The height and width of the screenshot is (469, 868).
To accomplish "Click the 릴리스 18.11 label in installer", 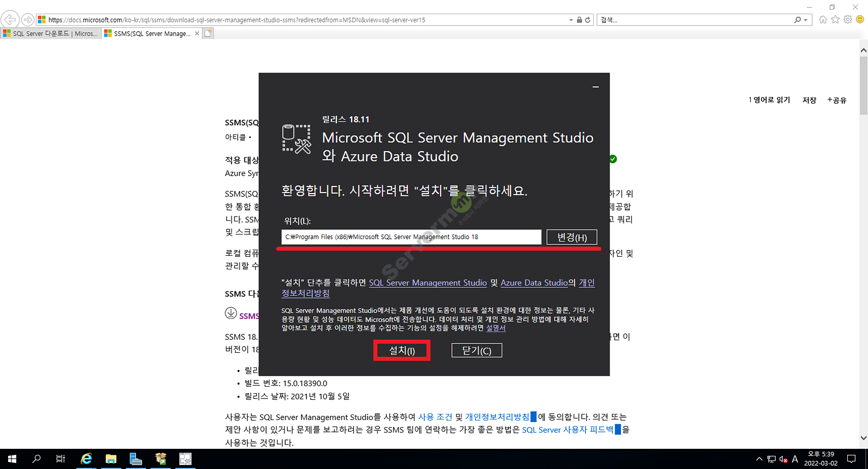I will [x=346, y=119].
